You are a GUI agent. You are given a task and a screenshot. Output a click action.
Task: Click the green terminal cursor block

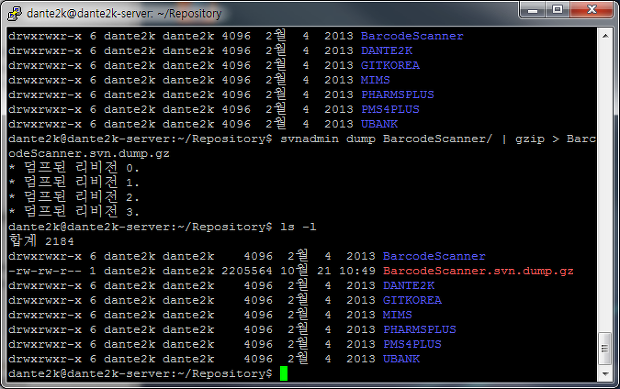tap(284, 374)
